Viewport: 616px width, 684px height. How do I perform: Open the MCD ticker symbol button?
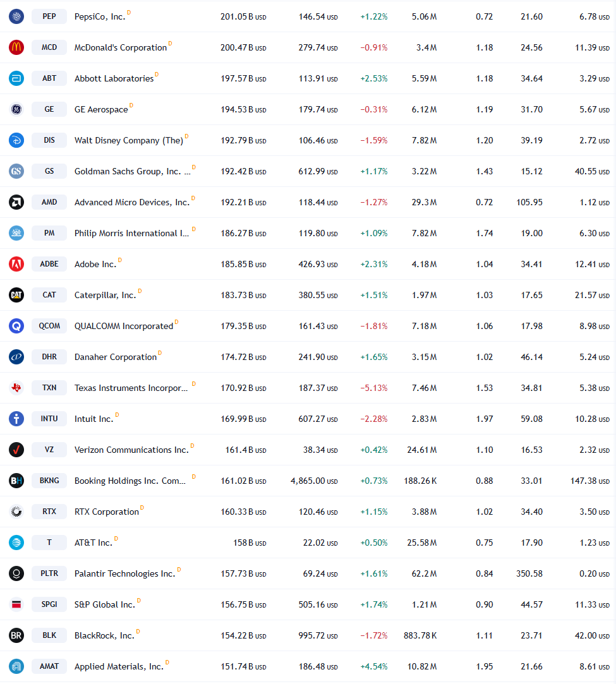pyautogui.click(x=49, y=47)
